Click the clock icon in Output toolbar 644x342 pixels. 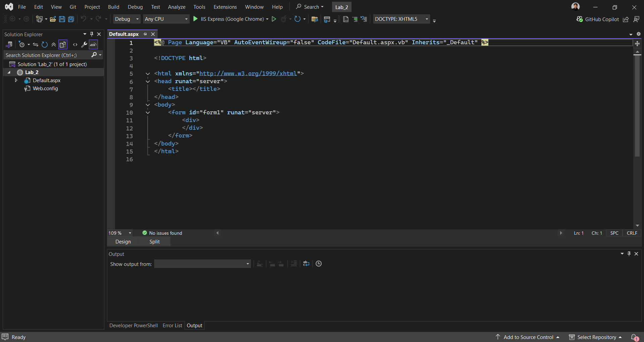pos(319,264)
